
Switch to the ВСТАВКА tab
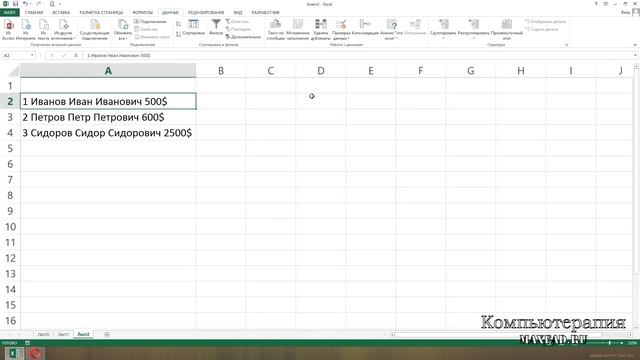pyautogui.click(x=61, y=13)
